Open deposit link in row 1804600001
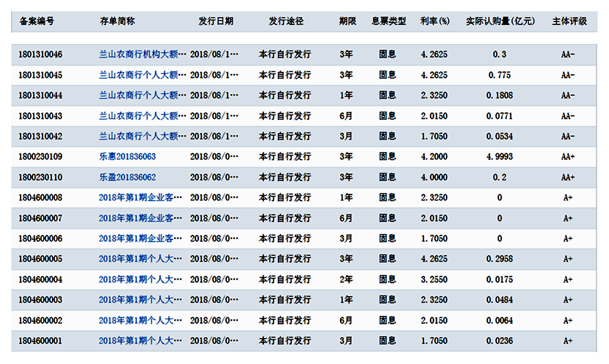Viewport: 609px width, 364px height. pyautogui.click(x=140, y=341)
